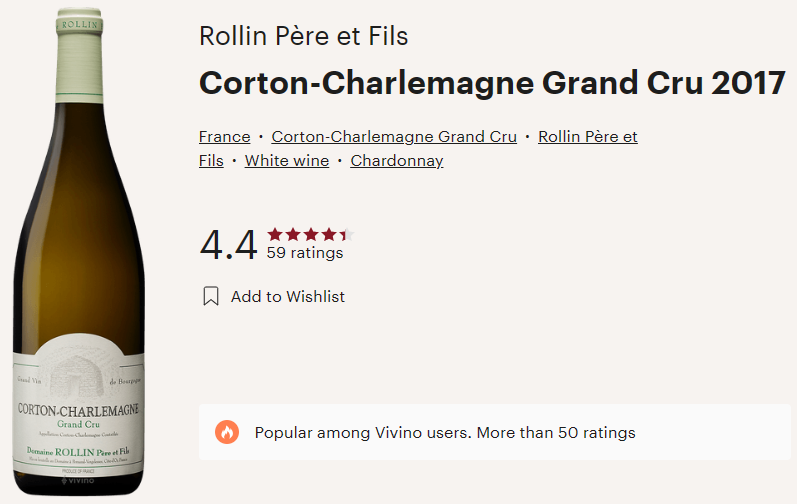This screenshot has width=797, height=504.
Task: Click the half-filled fifth rating star
Action: (346, 235)
